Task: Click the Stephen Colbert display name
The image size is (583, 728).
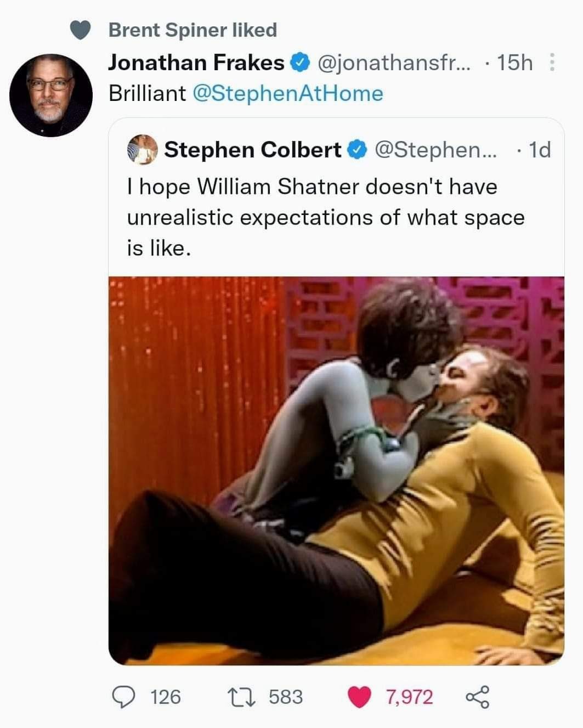Action: (252, 149)
